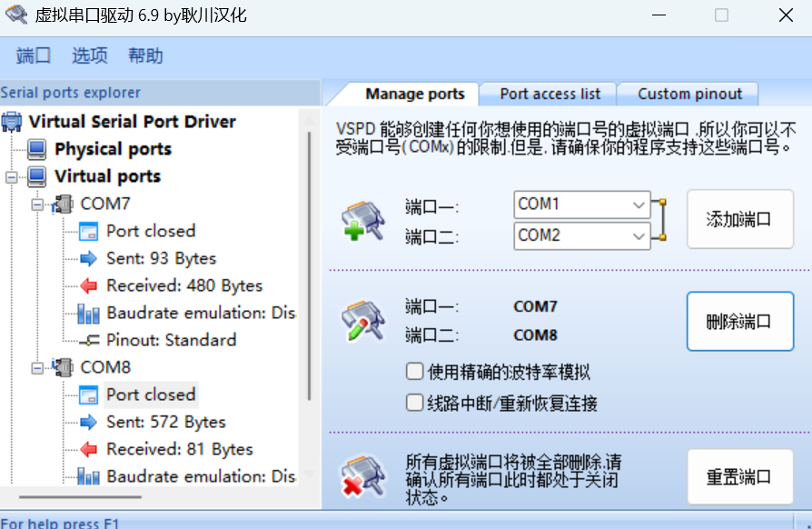Click the delete all ports icon with red X

(363, 476)
